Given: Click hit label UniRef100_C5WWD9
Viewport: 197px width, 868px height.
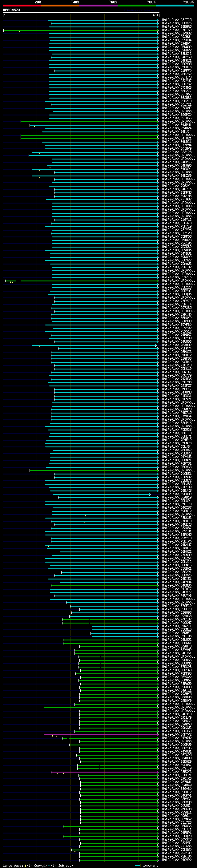Looking at the screenshot, I should coord(176,47).
